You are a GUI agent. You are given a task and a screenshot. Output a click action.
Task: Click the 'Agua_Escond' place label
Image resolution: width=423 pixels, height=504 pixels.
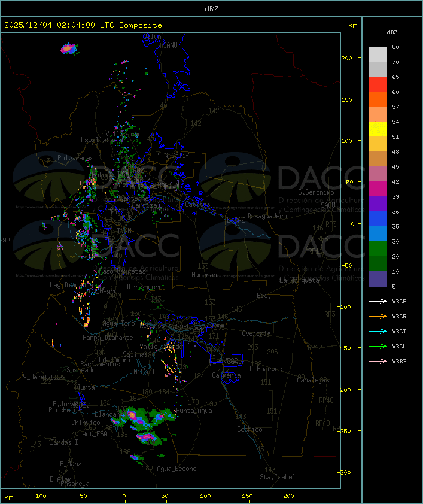[176, 469]
